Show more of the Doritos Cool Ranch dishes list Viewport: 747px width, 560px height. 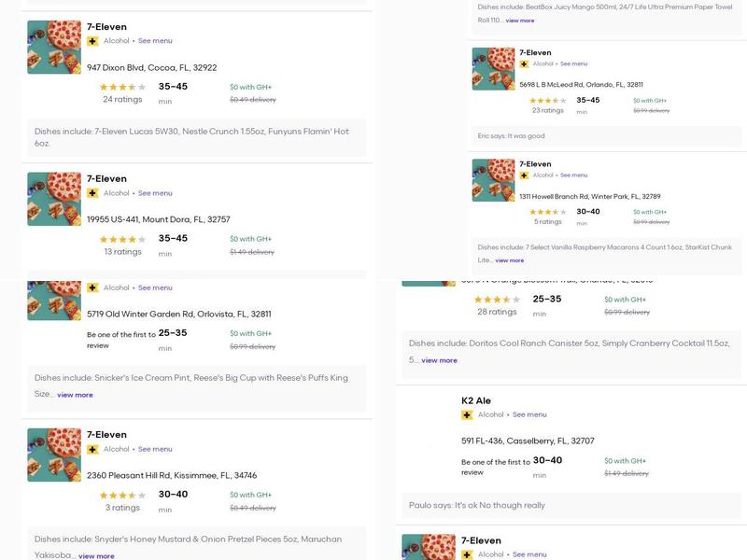pyautogui.click(x=439, y=360)
